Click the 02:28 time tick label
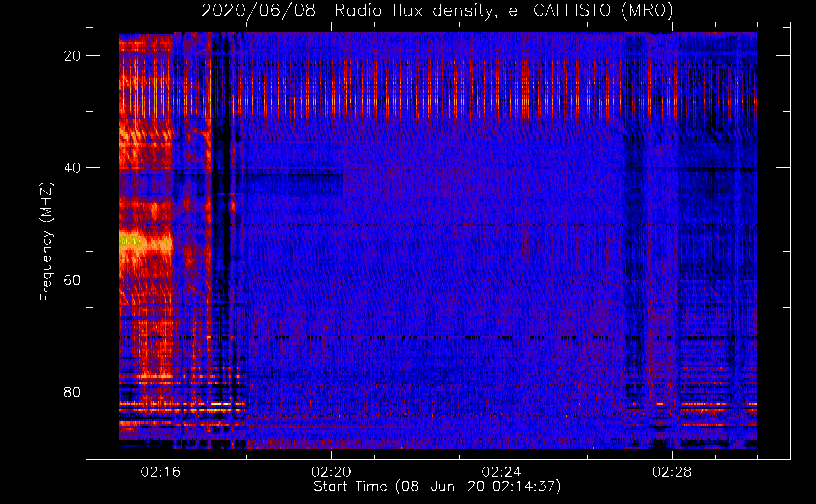The image size is (816, 504). coord(672,472)
